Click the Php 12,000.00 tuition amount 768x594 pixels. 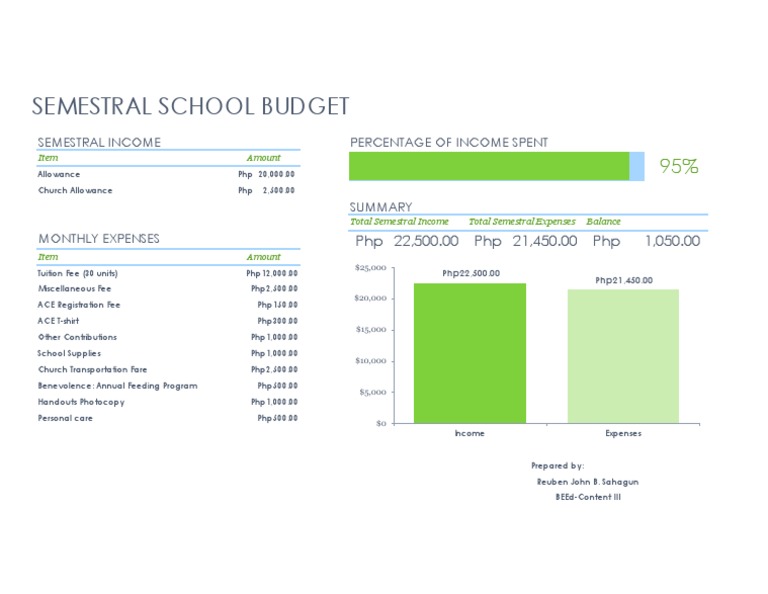pyautogui.click(x=272, y=273)
